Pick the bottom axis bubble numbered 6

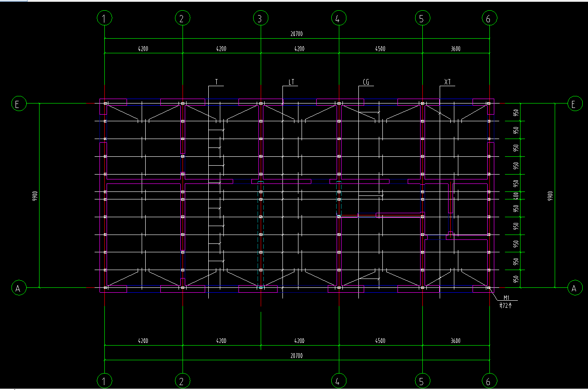[x=489, y=381]
